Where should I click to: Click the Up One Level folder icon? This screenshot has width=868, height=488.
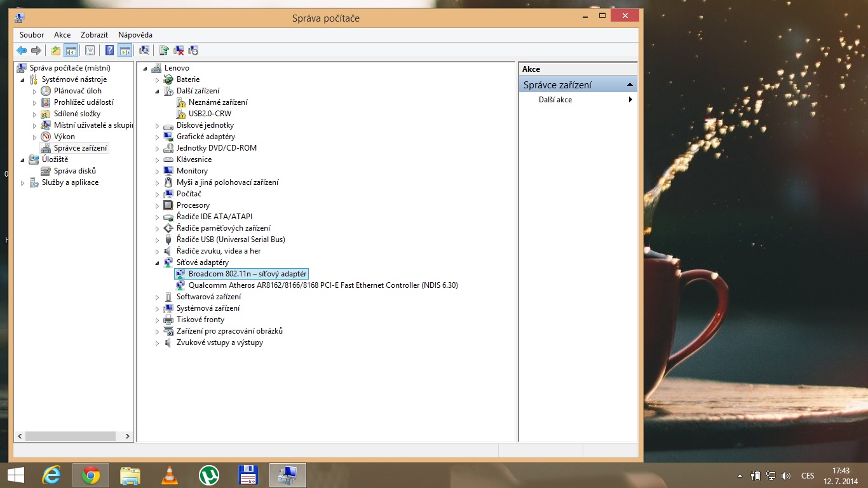pos(56,51)
